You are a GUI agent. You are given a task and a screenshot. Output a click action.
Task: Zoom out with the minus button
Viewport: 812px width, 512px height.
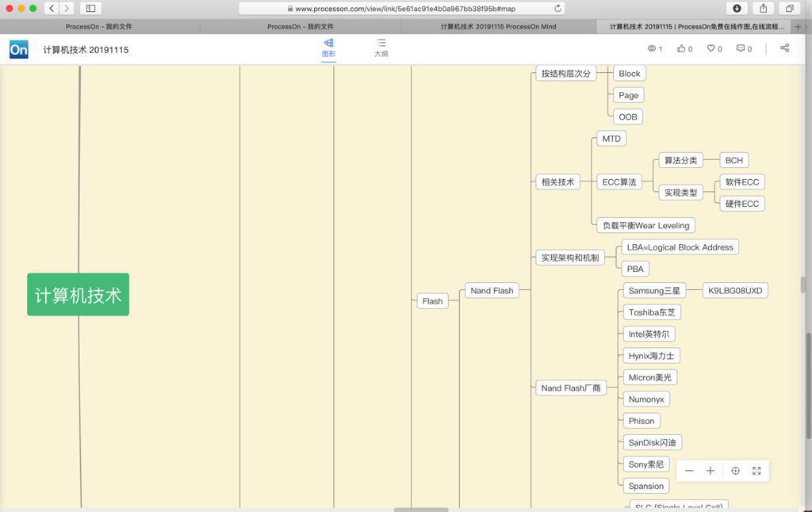click(689, 471)
